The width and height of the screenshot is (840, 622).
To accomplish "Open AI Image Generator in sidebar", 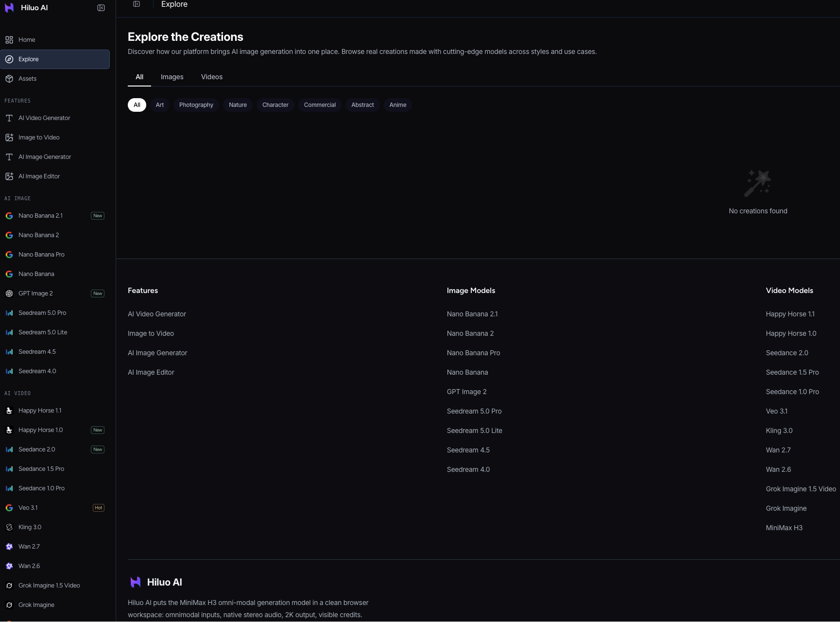I will 55,157.
